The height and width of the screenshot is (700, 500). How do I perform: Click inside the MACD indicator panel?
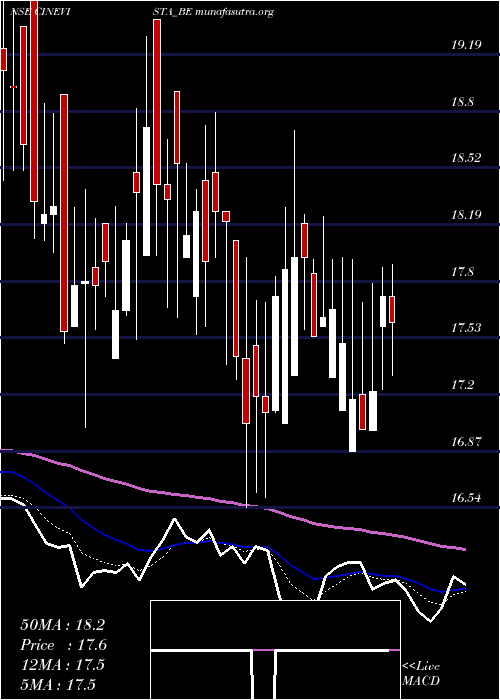pyautogui.click(x=275, y=650)
